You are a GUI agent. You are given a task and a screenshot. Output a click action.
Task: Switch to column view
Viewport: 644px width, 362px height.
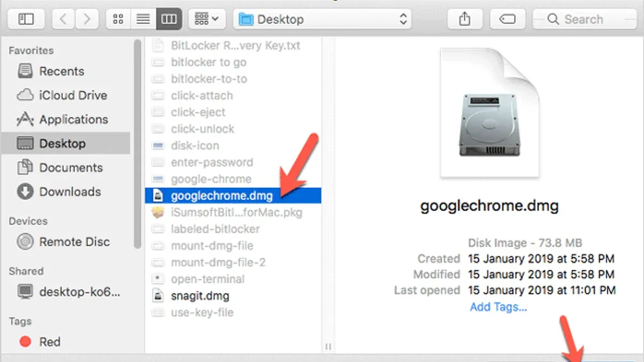tap(169, 19)
